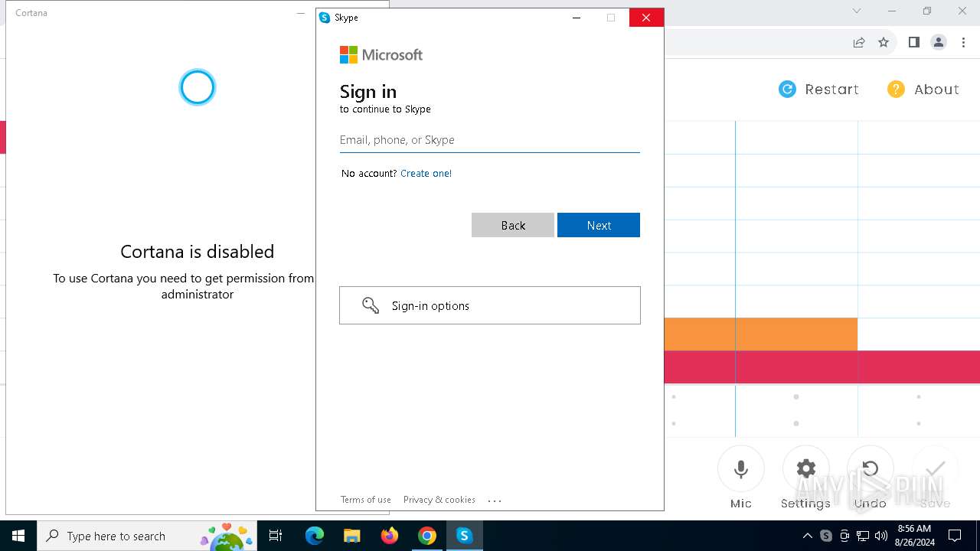Minimize the Skype window

(x=577, y=18)
